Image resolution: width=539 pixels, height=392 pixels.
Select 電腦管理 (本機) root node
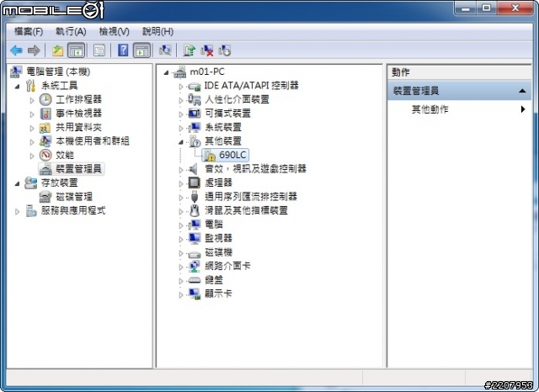[58, 72]
